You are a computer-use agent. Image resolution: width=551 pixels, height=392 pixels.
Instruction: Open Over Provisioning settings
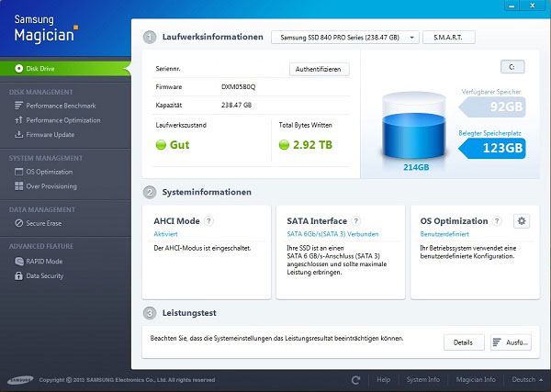(51, 186)
